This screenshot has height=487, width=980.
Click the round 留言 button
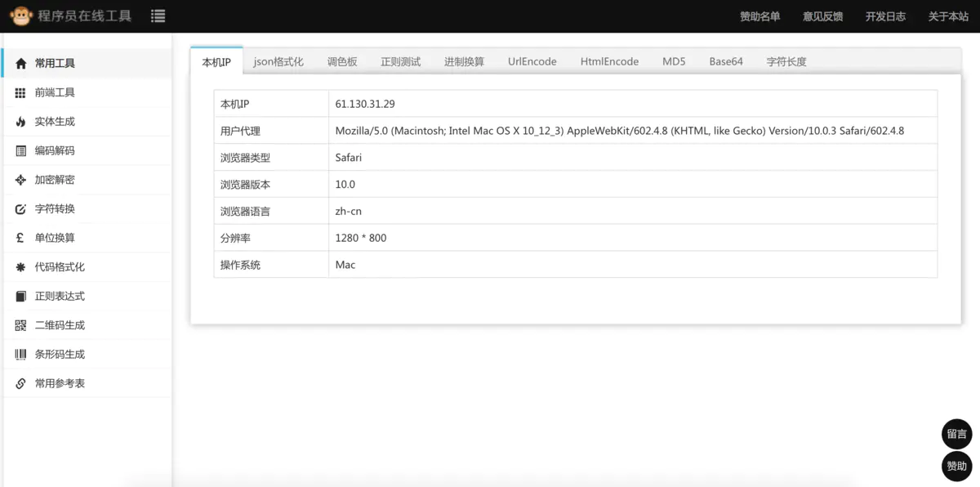point(956,434)
